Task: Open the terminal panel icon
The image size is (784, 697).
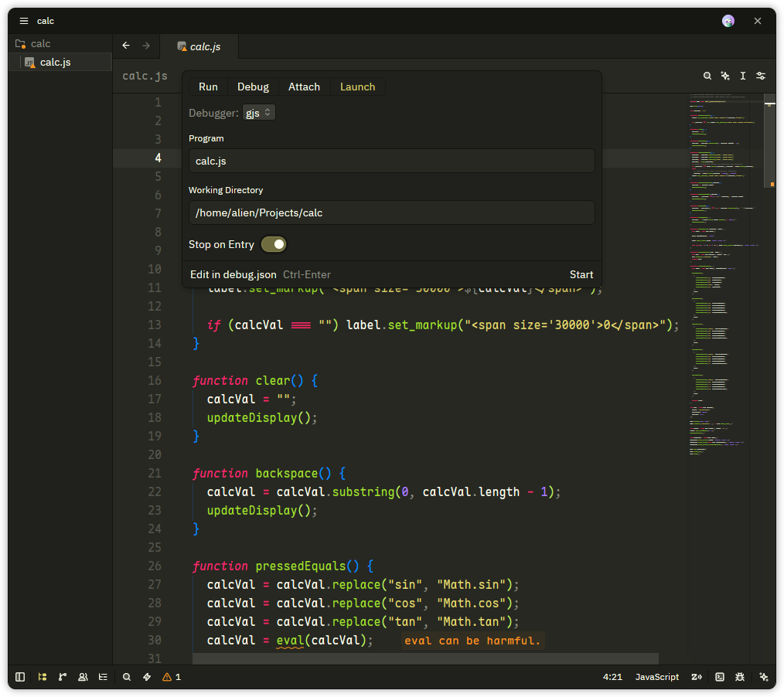Action: (x=720, y=677)
